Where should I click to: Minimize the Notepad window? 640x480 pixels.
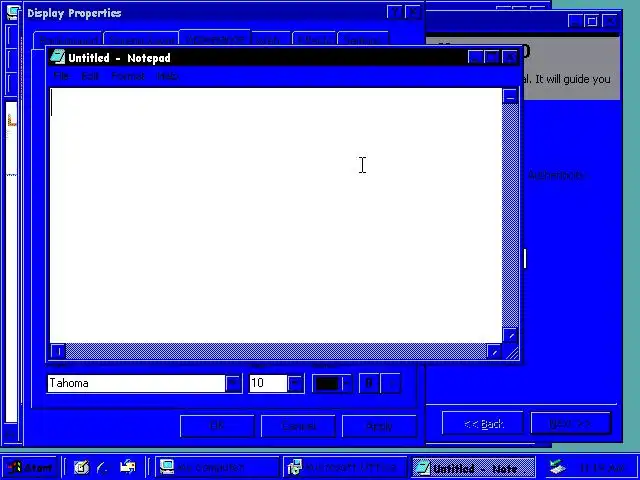476,57
